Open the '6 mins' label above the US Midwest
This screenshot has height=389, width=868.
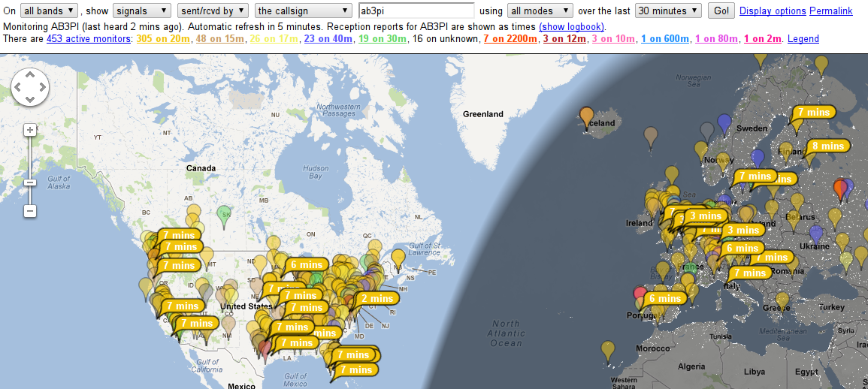click(306, 264)
